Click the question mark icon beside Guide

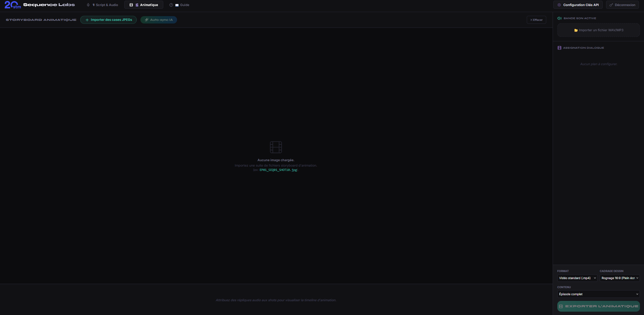171,5
